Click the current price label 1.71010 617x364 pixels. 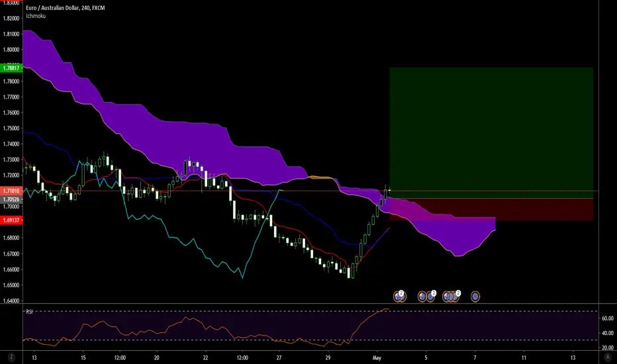11,191
